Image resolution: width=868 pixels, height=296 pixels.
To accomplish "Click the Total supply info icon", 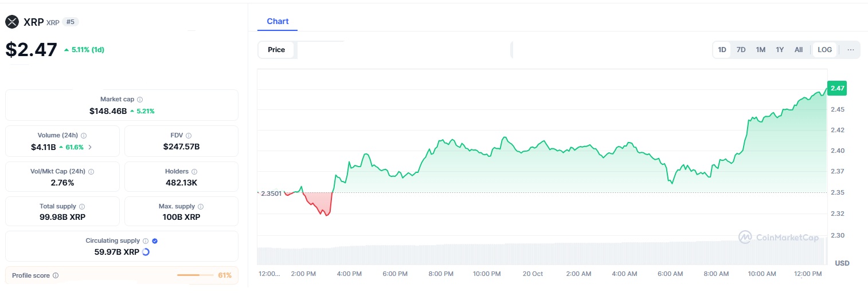I will [x=82, y=207].
